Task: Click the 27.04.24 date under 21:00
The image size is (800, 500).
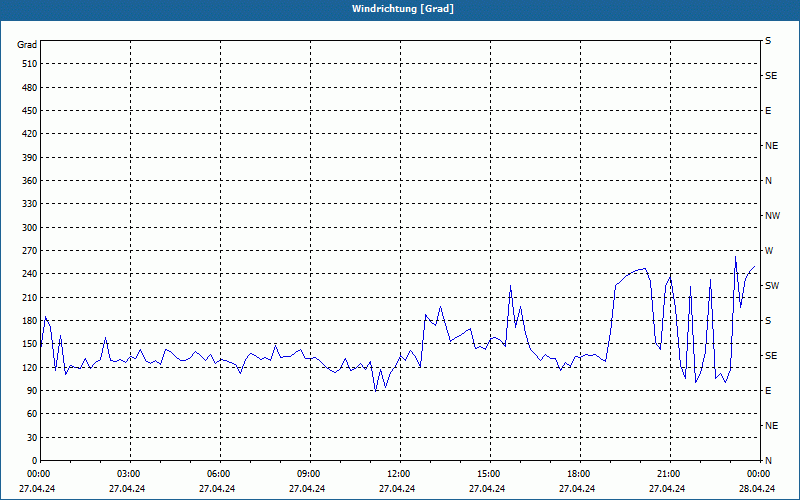Action: [667, 488]
